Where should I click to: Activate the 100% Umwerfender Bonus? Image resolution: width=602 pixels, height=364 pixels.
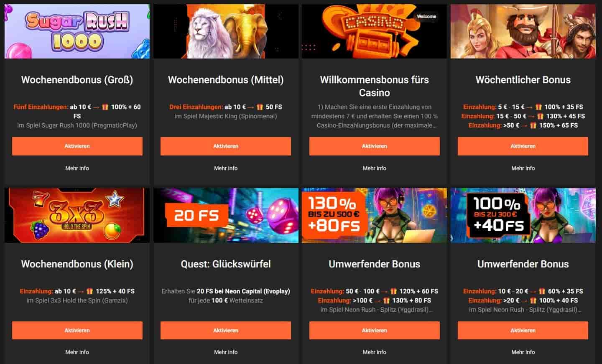coord(523,330)
